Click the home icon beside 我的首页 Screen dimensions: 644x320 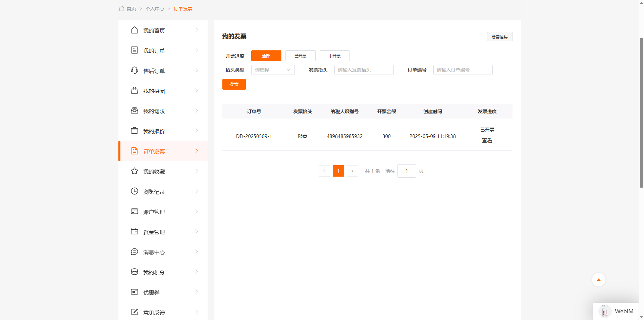click(x=135, y=30)
